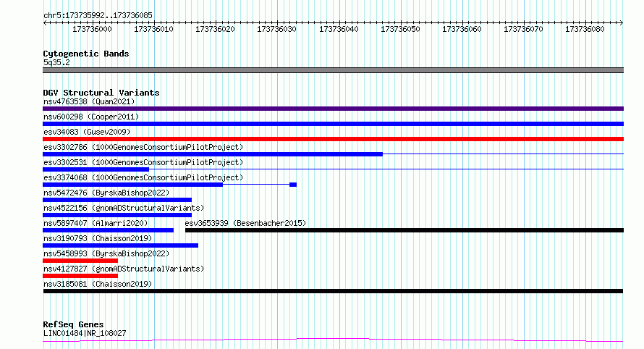Select the Cytogenetic Bands track title

point(86,54)
